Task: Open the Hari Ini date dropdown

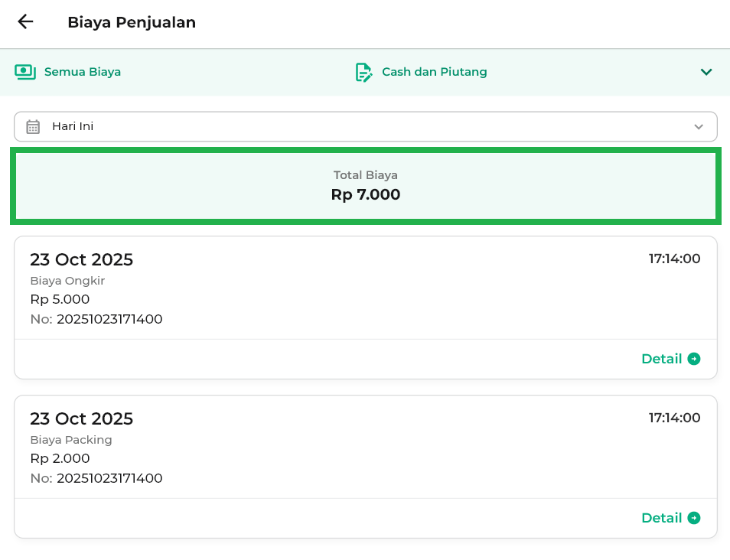Action: tap(364, 127)
